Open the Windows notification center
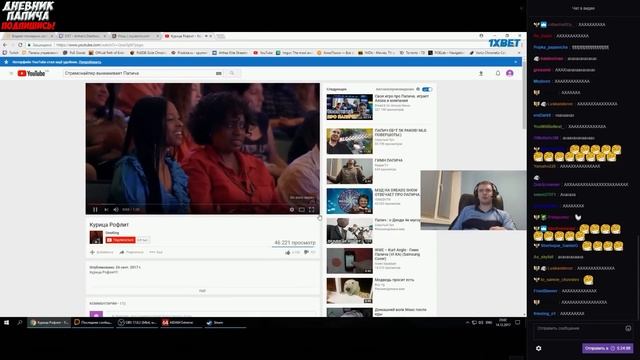Image resolution: width=640 pixels, height=360 pixels. point(518,322)
